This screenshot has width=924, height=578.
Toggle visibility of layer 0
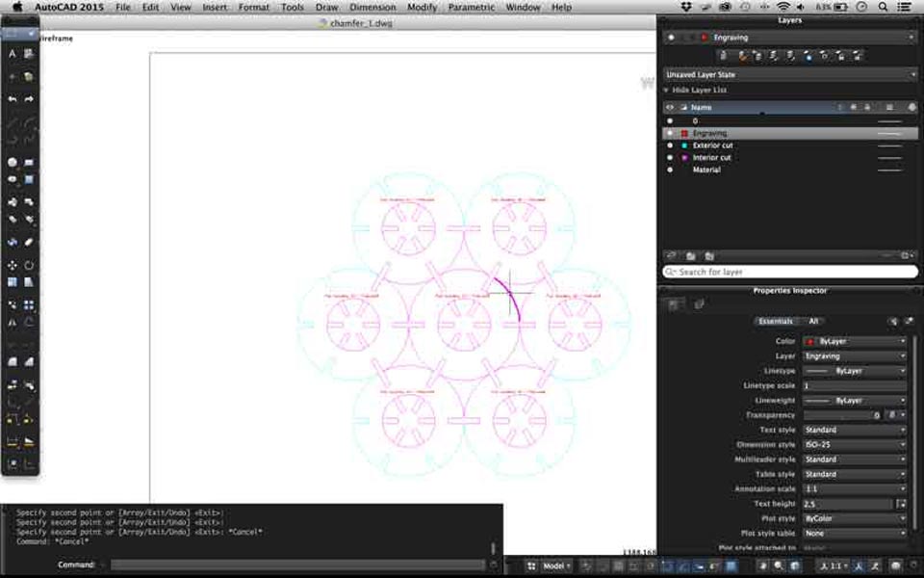click(670, 121)
